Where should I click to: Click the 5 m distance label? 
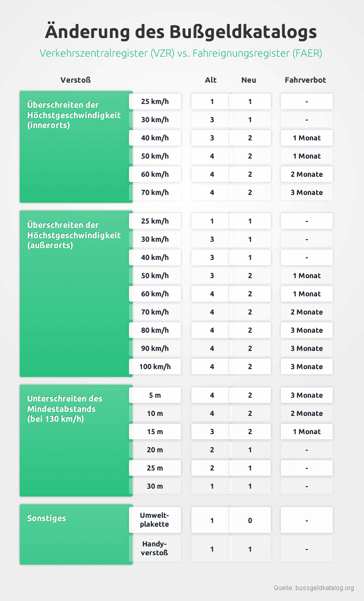pos(155,395)
